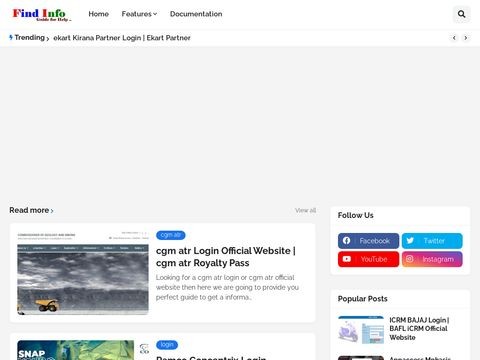Click the Trending lightning bolt icon
480x360 pixels.
coord(11,37)
